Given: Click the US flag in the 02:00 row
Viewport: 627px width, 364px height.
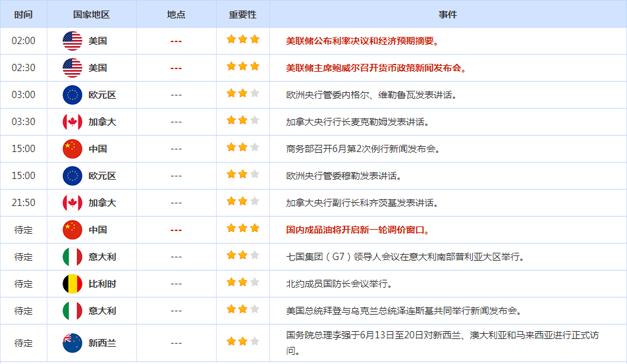Looking at the screenshot, I should pyautogui.click(x=72, y=41).
